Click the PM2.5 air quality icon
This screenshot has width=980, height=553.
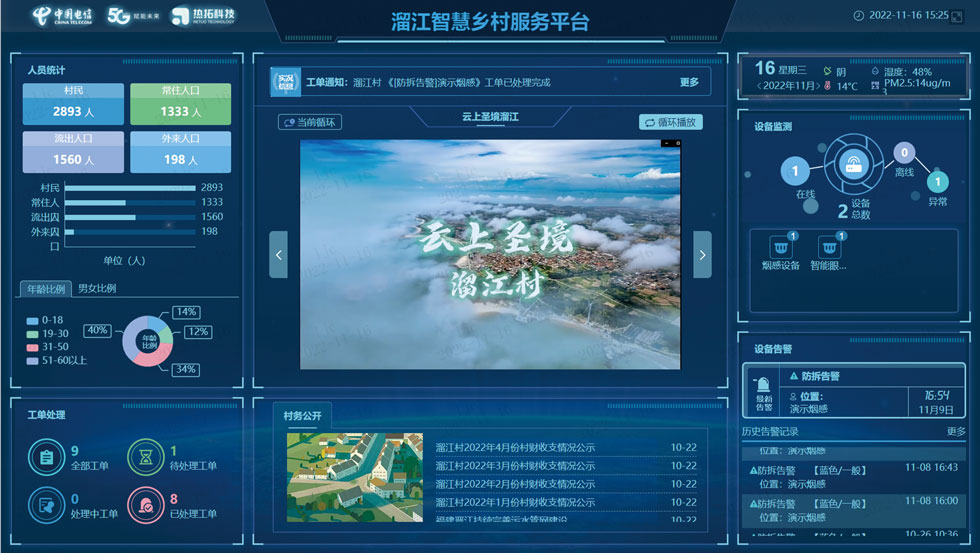click(x=875, y=85)
